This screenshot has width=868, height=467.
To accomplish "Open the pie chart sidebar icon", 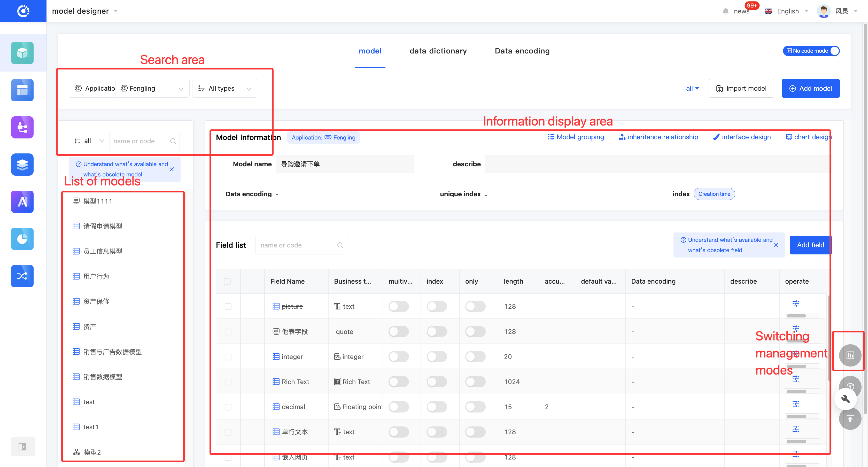I will (x=22, y=239).
